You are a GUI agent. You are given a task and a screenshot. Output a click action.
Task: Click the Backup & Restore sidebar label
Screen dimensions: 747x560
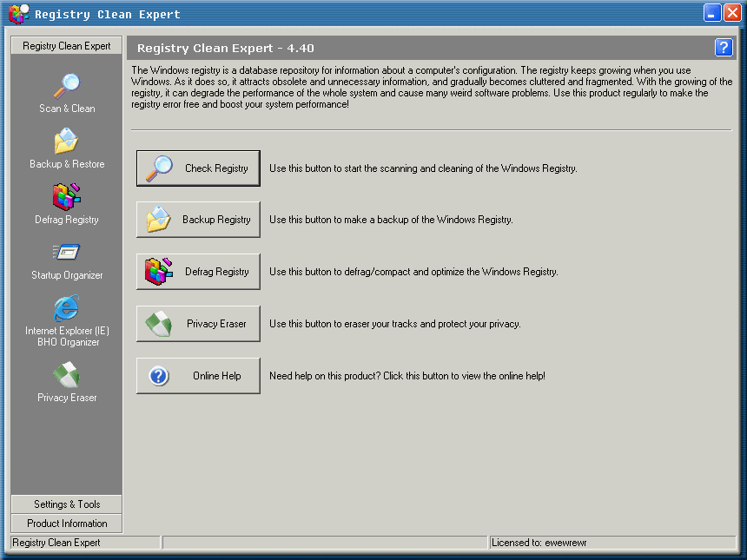[x=67, y=164]
